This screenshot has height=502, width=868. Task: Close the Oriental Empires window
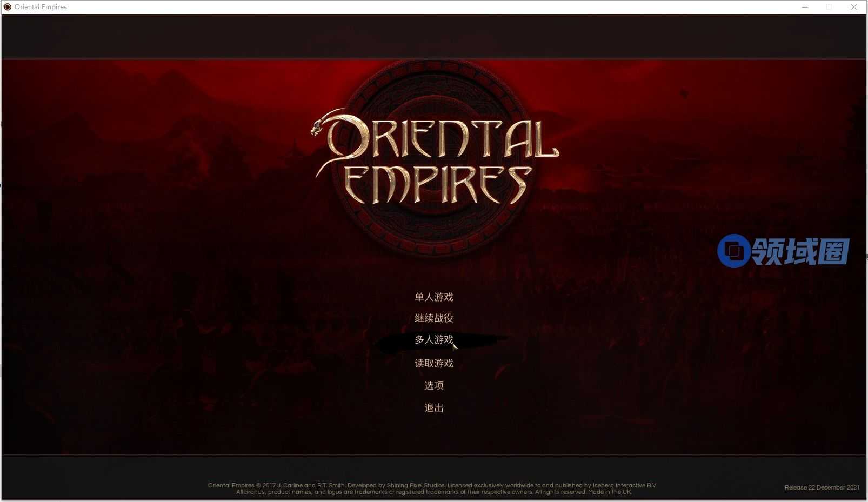854,7
